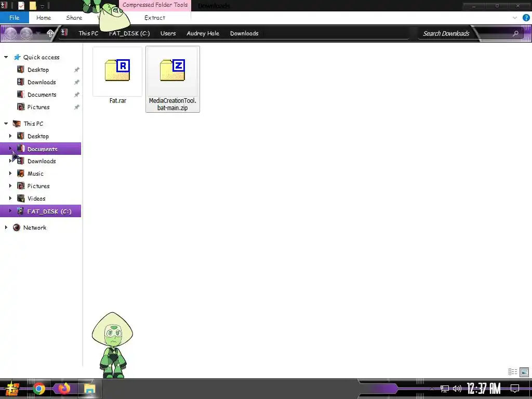The height and width of the screenshot is (399, 532).
Task: Go to the Audrey Hale breadcrumb
Action: coord(203,33)
